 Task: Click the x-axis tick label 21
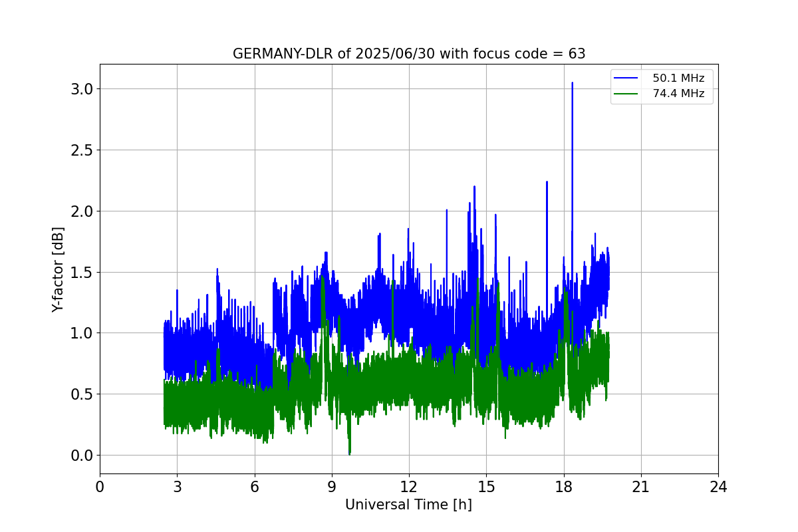point(641,487)
